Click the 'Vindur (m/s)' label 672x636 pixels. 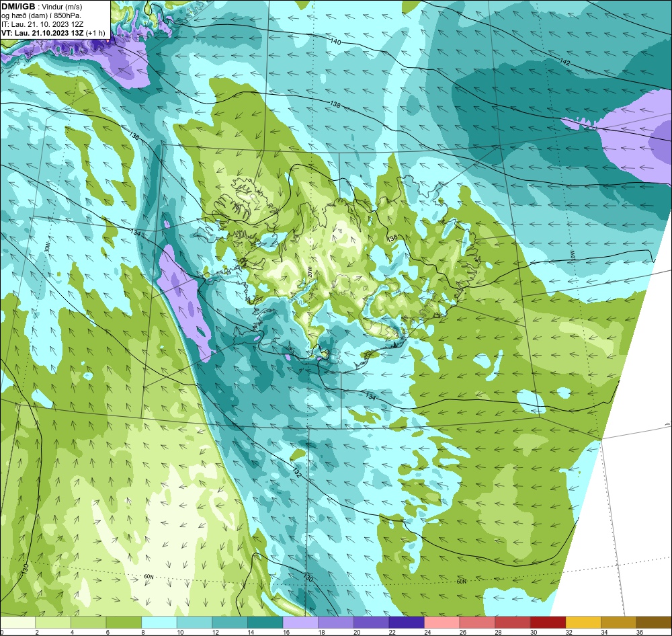(62, 7)
